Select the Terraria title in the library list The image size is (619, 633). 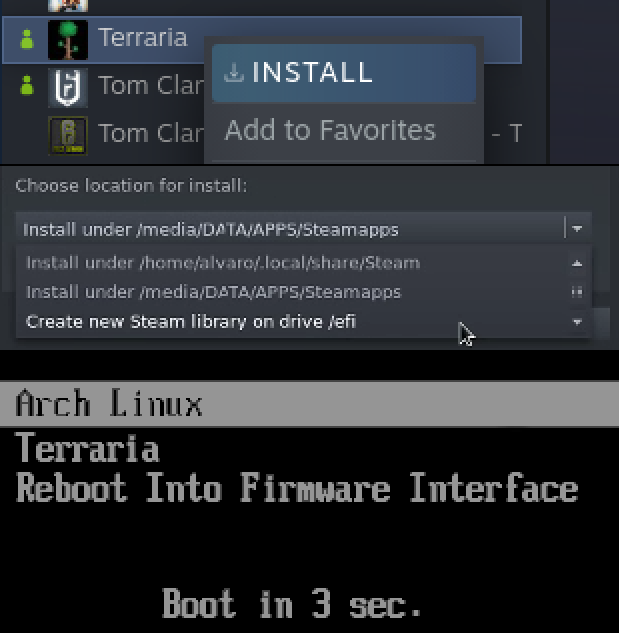click(142, 38)
